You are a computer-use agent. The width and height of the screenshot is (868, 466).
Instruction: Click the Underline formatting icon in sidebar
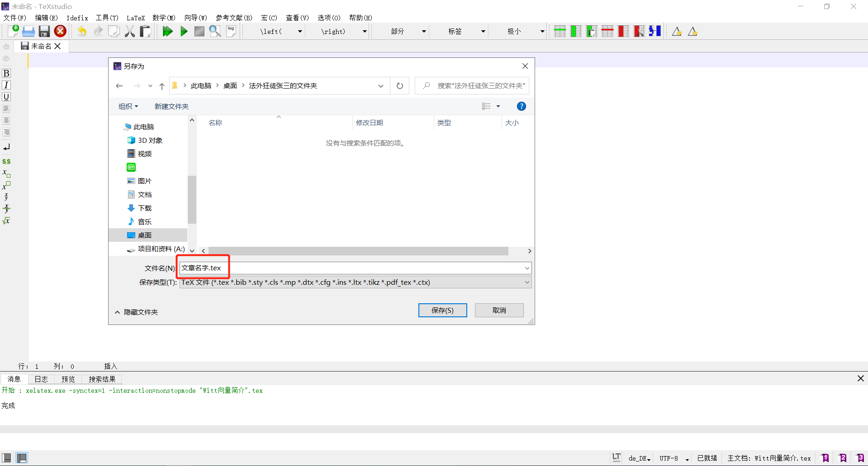(x=6, y=97)
